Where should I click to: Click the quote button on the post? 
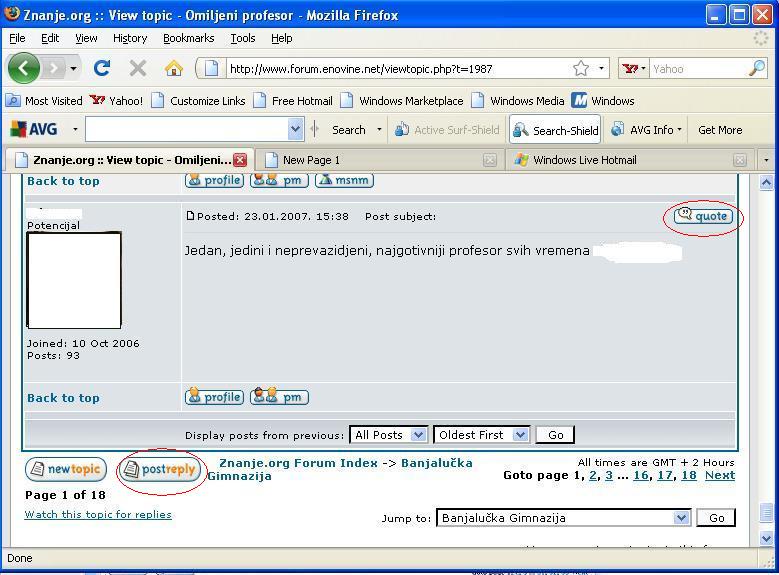pos(703,216)
